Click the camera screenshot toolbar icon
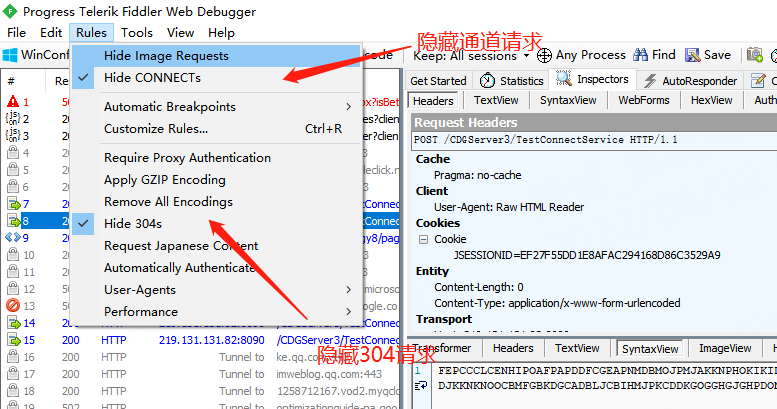 pos(754,55)
